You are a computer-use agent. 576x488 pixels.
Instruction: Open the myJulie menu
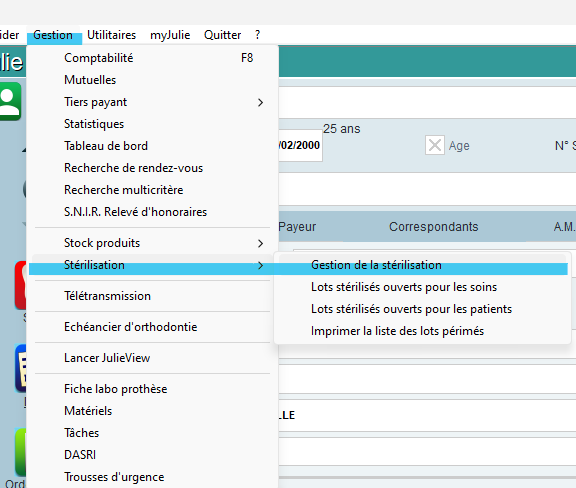(170, 35)
